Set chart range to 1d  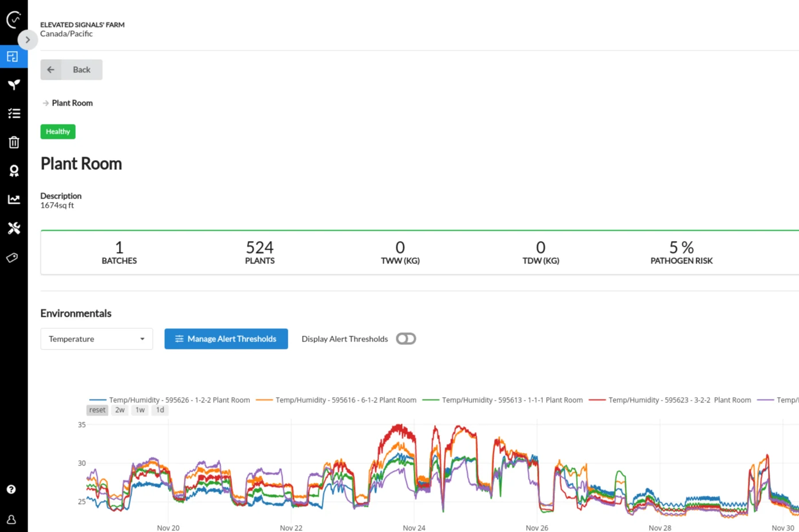point(160,410)
